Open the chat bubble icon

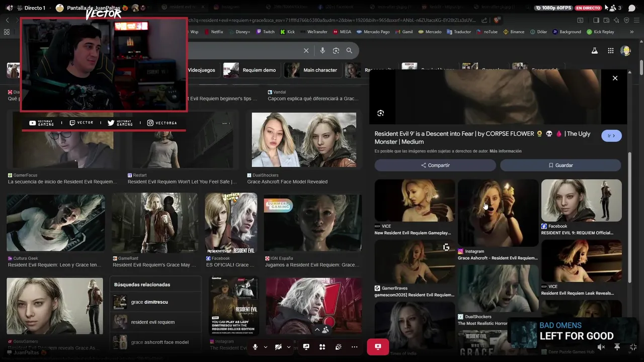(x=632, y=8)
